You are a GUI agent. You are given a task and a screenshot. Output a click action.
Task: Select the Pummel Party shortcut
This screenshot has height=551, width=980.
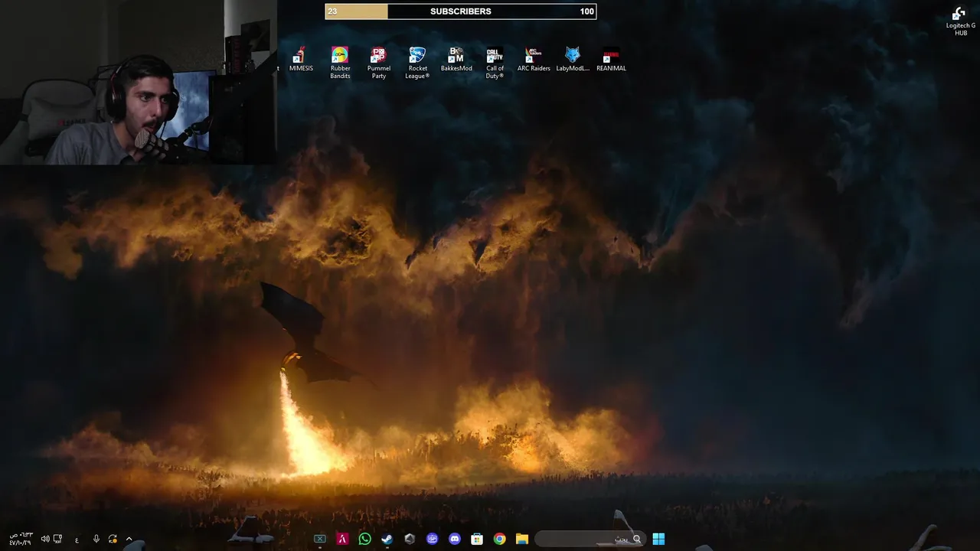[378, 63]
